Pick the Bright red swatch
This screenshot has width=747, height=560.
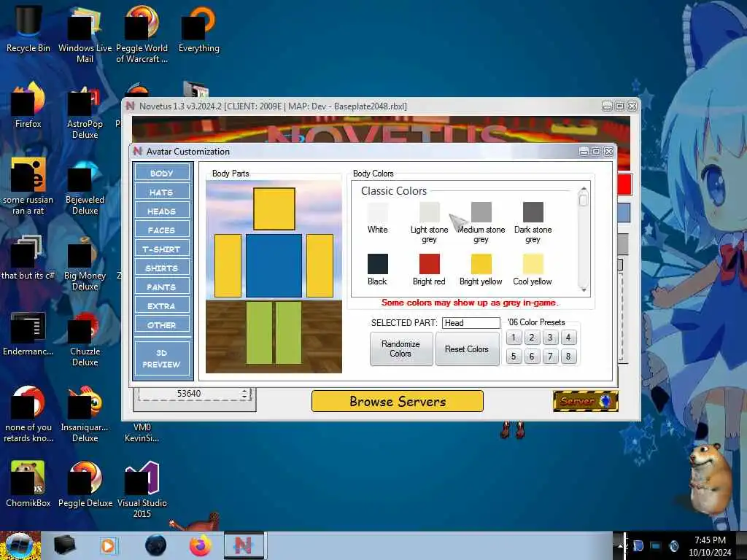click(429, 264)
